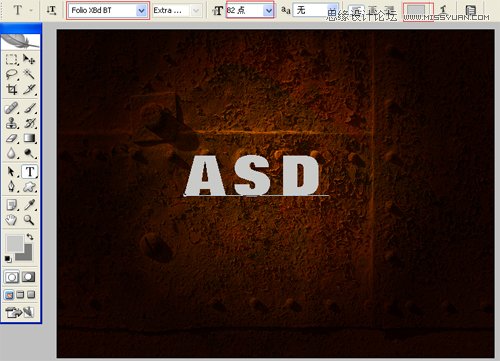Click the Folio XBd BT font name field
Viewport: 500px width, 361px height.
point(102,10)
